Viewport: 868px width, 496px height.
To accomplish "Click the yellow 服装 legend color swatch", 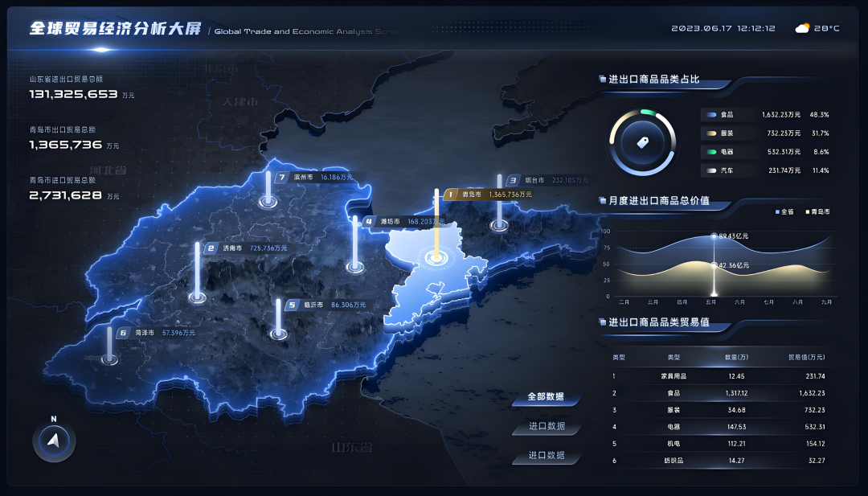I will coord(711,133).
